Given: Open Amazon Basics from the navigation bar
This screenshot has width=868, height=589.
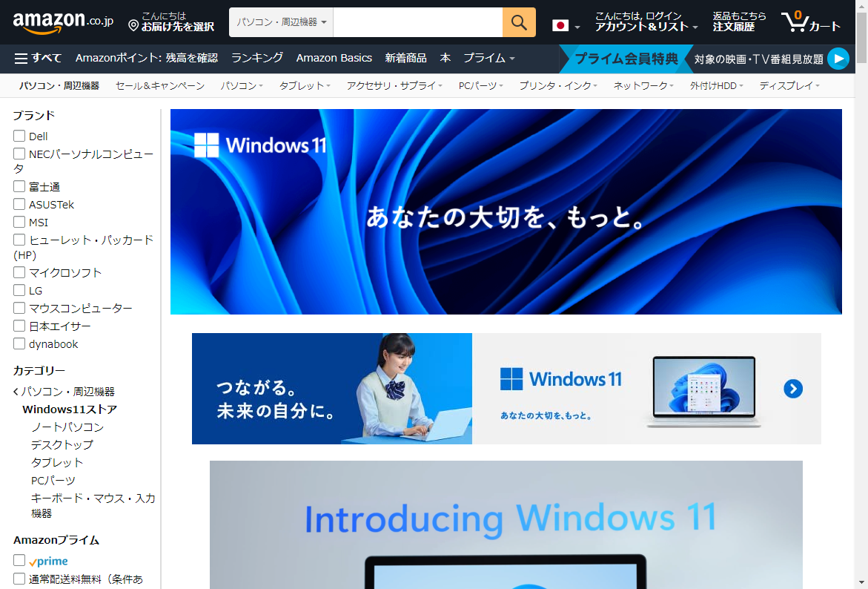Looking at the screenshot, I should [x=334, y=57].
